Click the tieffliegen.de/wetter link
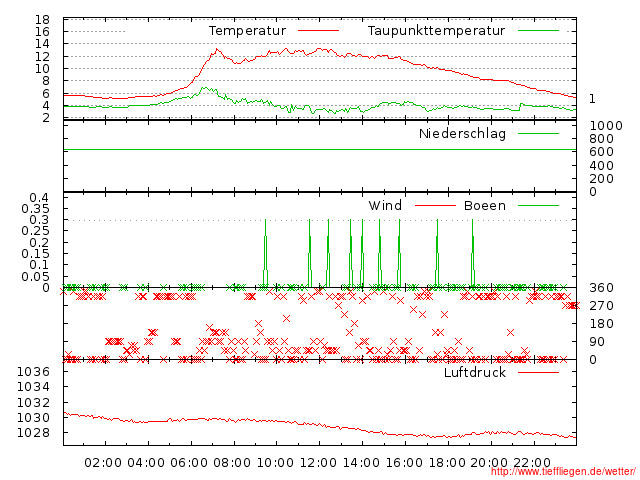The image size is (640, 480). pyautogui.click(x=563, y=471)
